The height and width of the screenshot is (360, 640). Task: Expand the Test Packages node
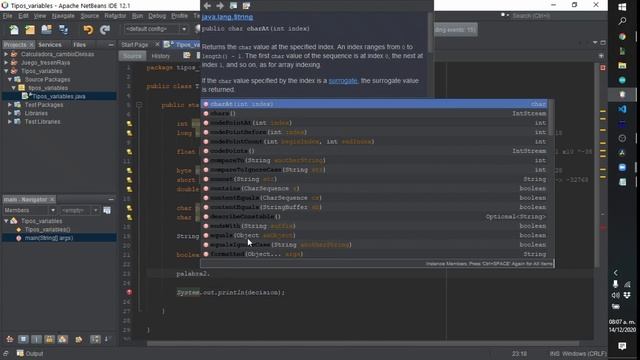tap(10, 105)
